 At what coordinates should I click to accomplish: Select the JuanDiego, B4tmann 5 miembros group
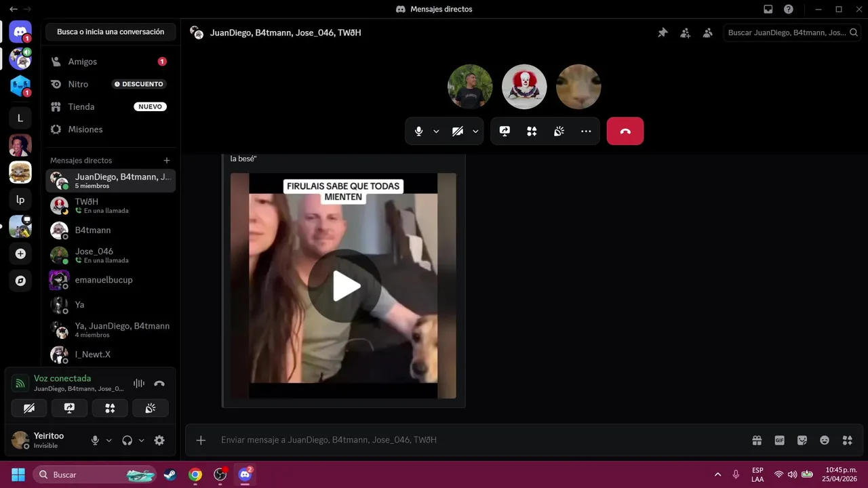[111, 180]
